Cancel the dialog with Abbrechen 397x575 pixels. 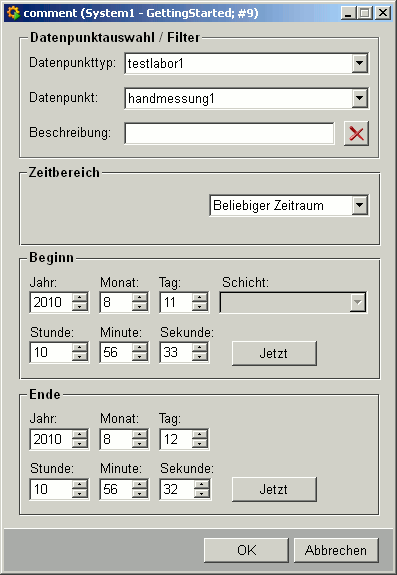point(336,550)
